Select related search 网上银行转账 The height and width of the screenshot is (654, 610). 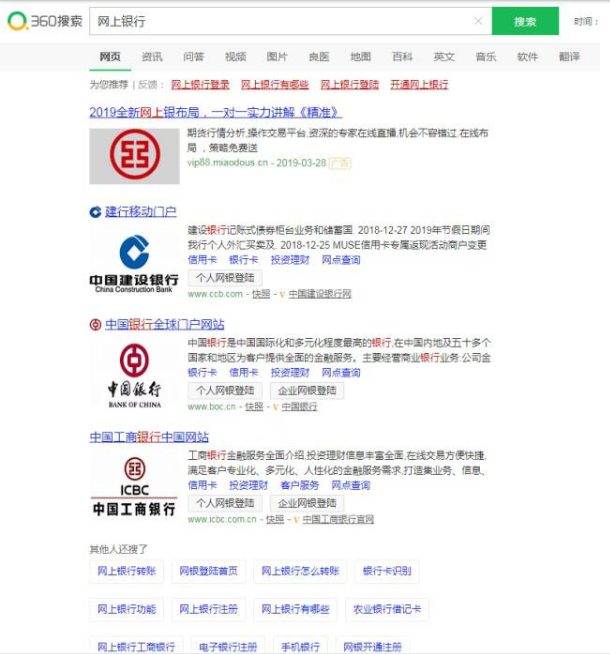127,571
